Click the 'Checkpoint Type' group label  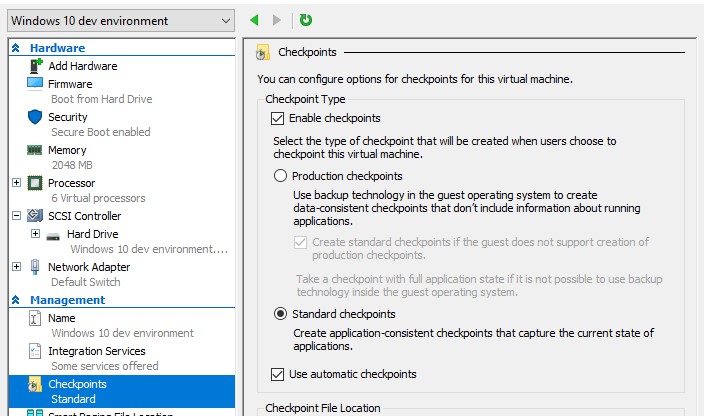pos(305,99)
